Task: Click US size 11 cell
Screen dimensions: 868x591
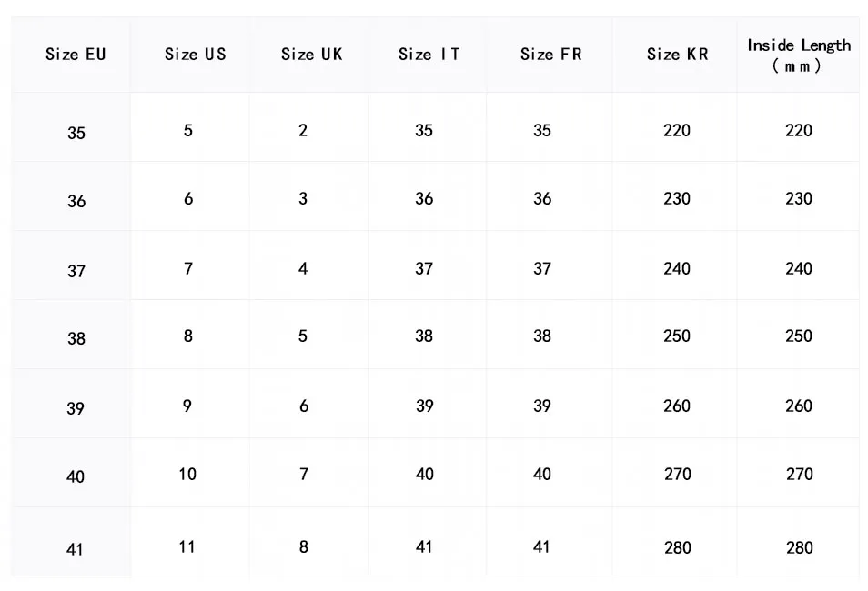Action: point(187,546)
